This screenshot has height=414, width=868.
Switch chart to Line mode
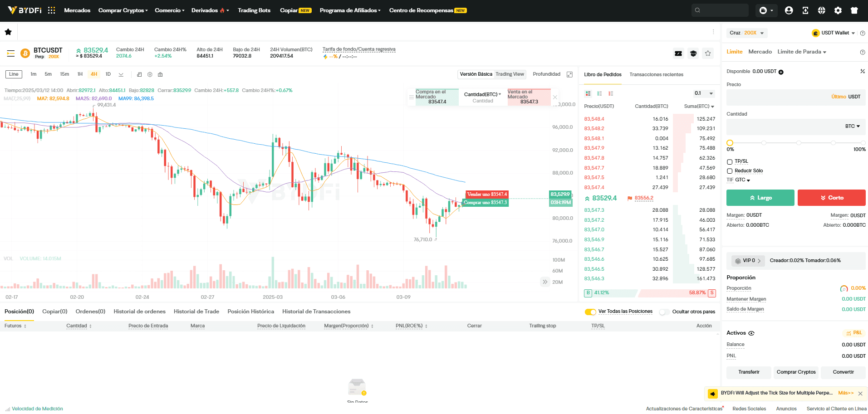(x=14, y=74)
